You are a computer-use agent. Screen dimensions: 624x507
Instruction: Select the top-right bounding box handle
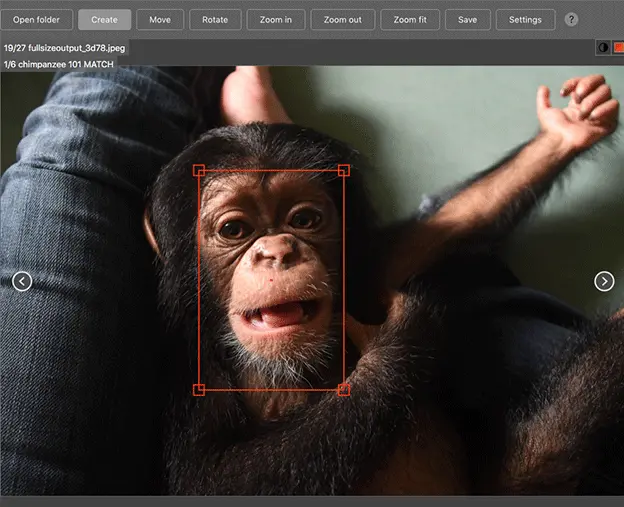(344, 170)
